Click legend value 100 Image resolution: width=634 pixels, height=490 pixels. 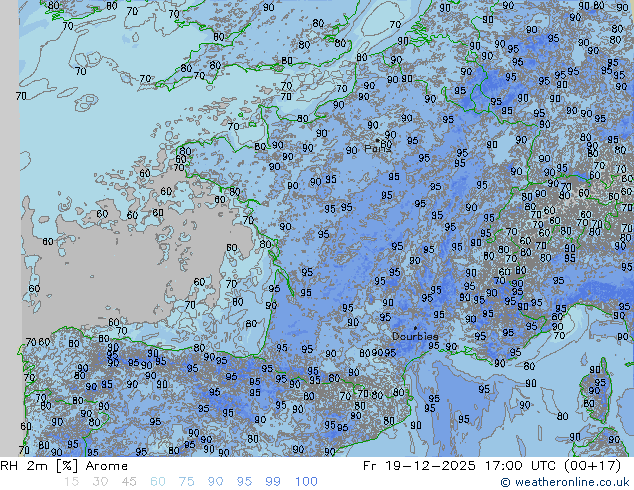pos(306,482)
